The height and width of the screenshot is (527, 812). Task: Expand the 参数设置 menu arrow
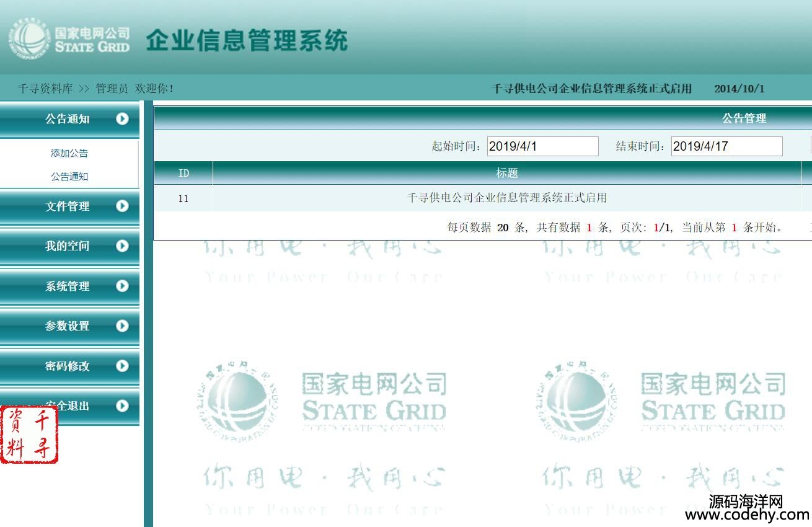tap(122, 325)
